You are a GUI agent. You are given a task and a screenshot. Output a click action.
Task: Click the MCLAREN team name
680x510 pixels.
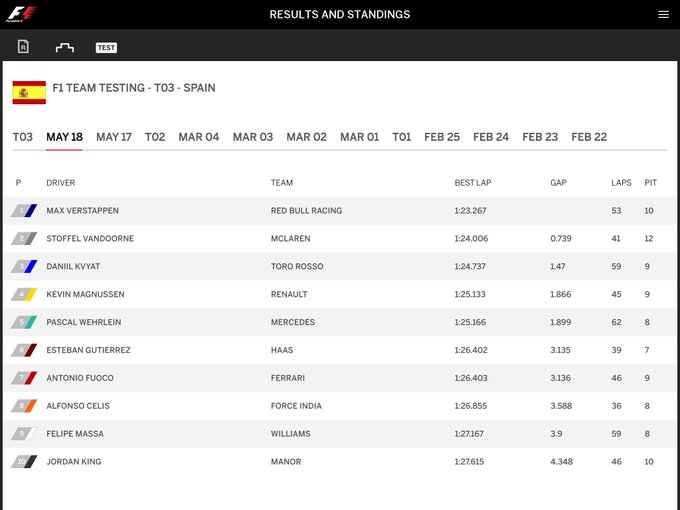(x=291, y=238)
